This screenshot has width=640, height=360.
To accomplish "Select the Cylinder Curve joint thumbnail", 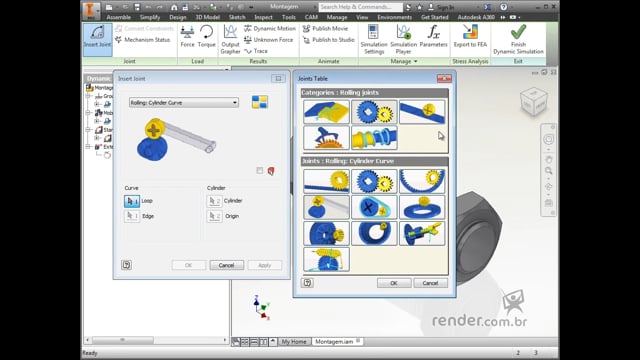I will point(327,207).
